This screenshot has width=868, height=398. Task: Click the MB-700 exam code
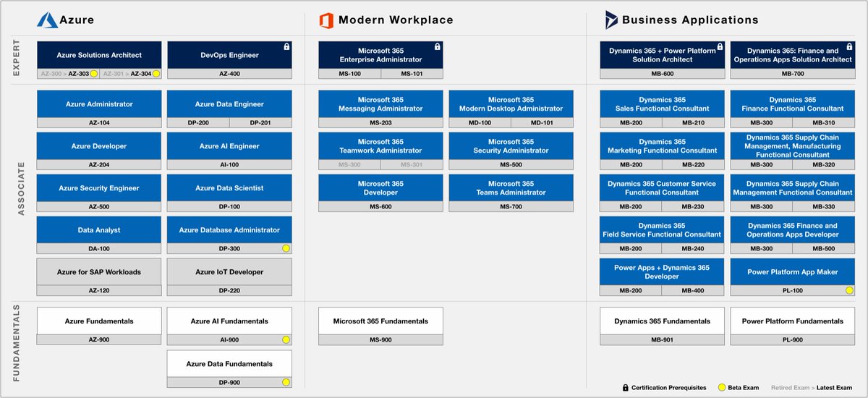pyautogui.click(x=792, y=74)
